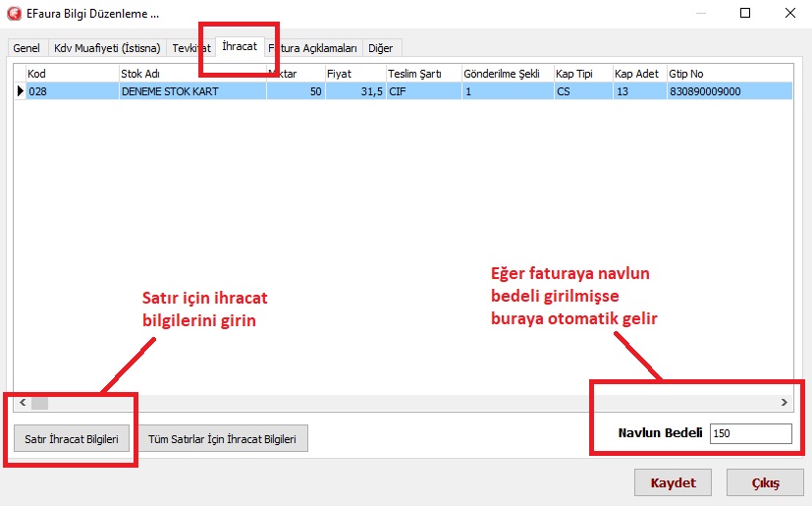Switch to Kdv Muafiyeti (İstisna) tab
The image size is (812, 506).
pyautogui.click(x=107, y=47)
